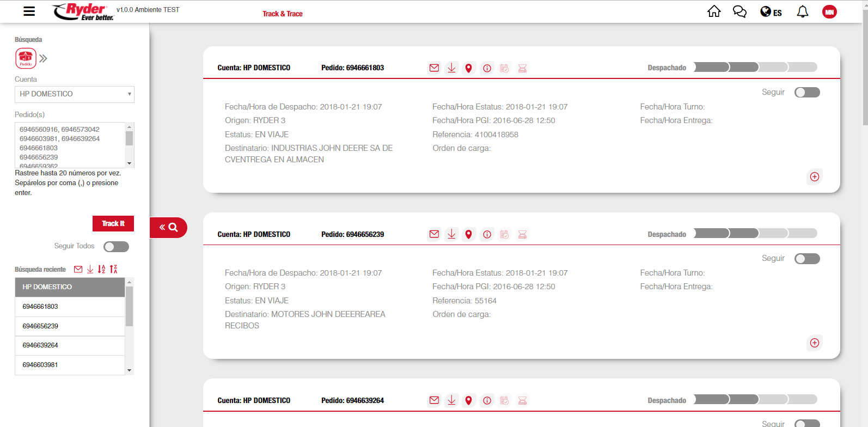The height and width of the screenshot is (427, 868).
Task: Sort recent searches Z to A
Action: [113, 269]
